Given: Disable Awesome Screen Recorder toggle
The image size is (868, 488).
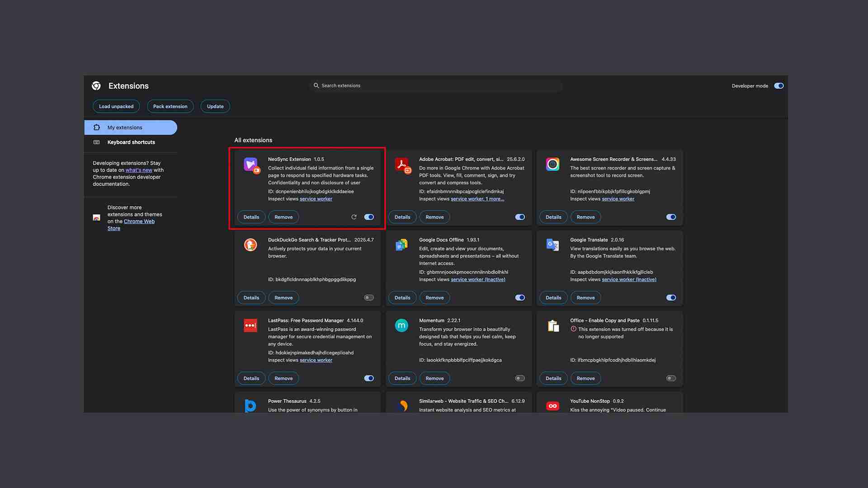Looking at the screenshot, I should tap(671, 217).
